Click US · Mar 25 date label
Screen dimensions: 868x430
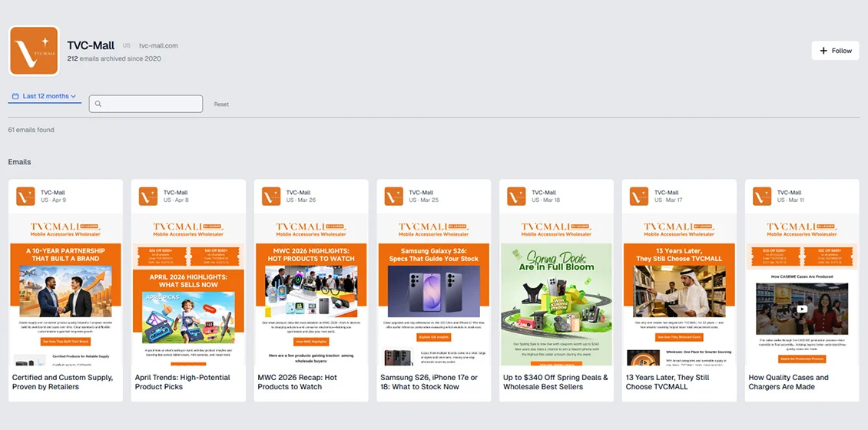point(424,200)
